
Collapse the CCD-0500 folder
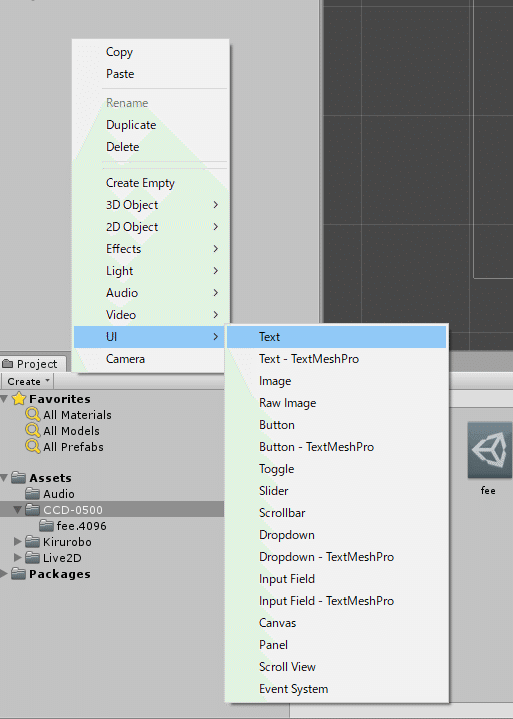(x=18, y=510)
